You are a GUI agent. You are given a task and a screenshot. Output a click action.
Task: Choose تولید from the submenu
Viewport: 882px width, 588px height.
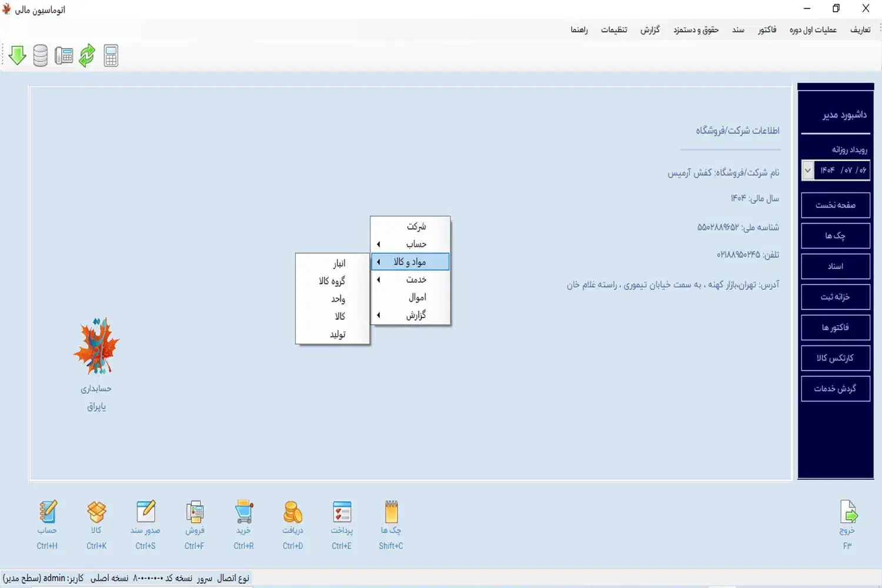[333, 334]
